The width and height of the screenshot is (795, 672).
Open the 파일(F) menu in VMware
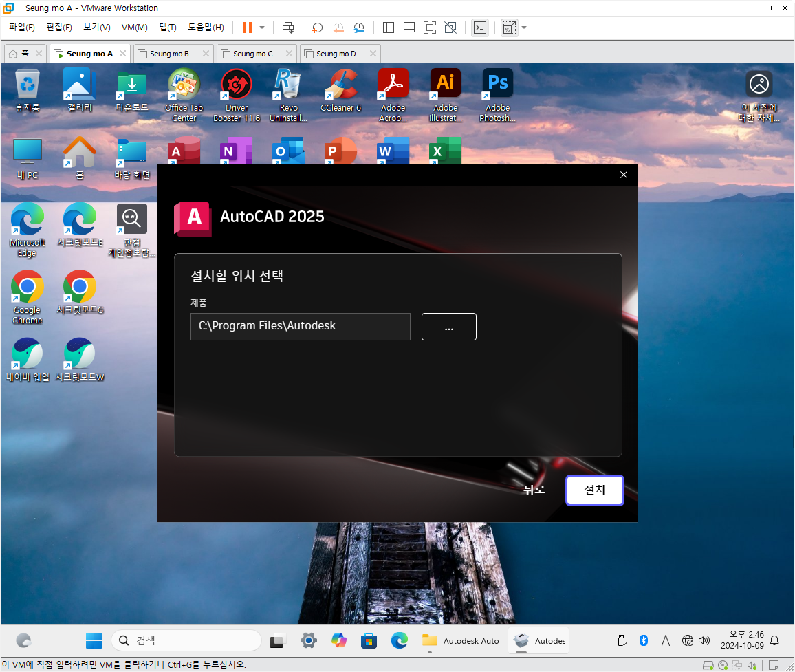coord(22,28)
